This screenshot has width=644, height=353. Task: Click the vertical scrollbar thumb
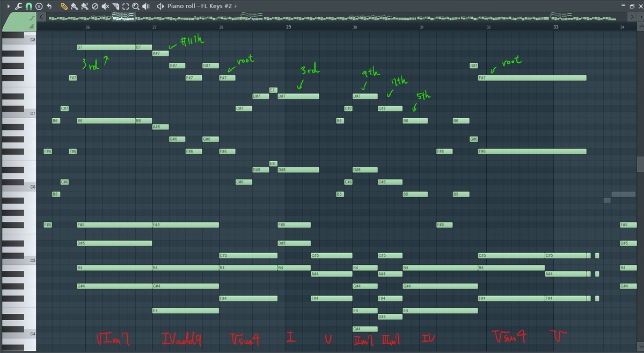[x=640, y=164]
